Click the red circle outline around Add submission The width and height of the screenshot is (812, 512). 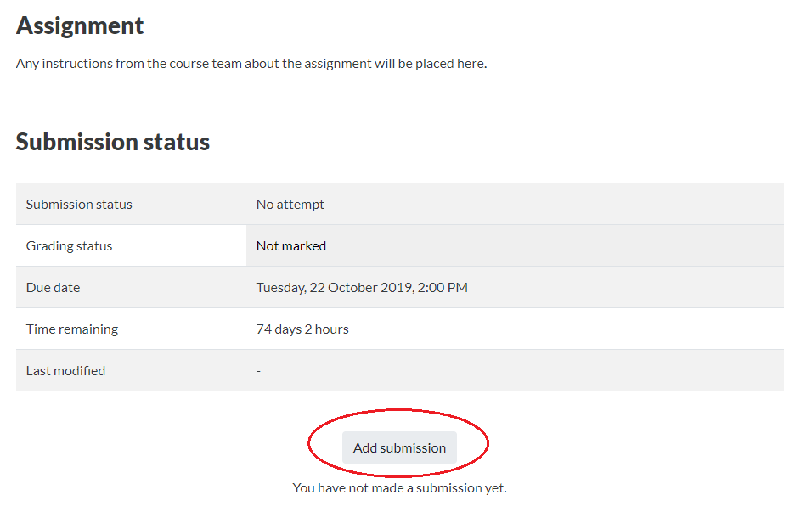[x=398, y=443]
